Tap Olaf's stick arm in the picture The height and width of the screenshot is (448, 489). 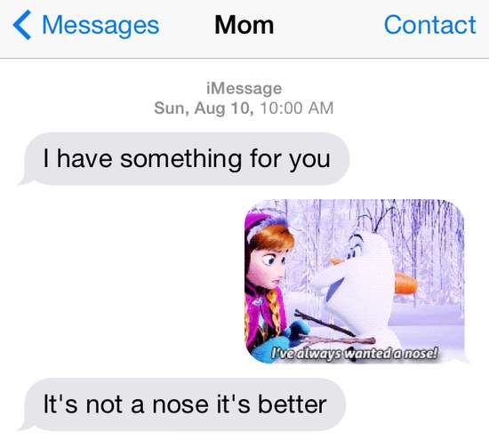(325, 324)
